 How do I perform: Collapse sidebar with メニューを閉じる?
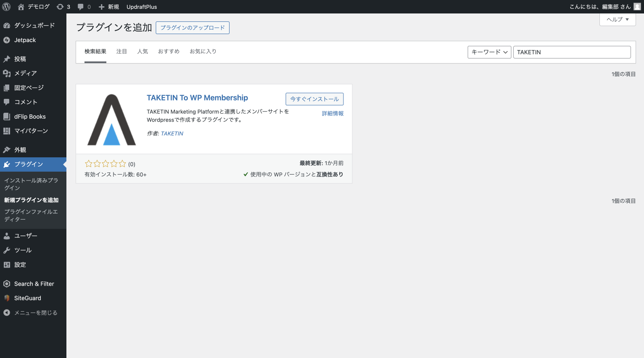click(33, 313)
